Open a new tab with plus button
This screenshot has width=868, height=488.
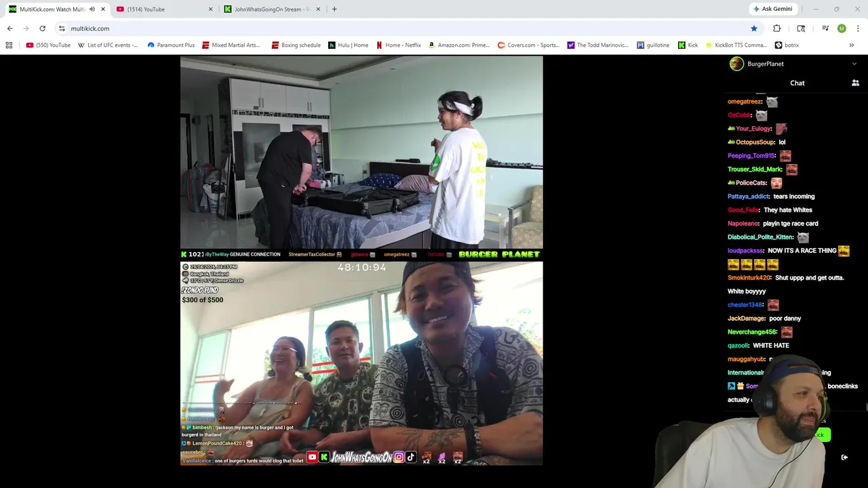click(x=334, y=9)
